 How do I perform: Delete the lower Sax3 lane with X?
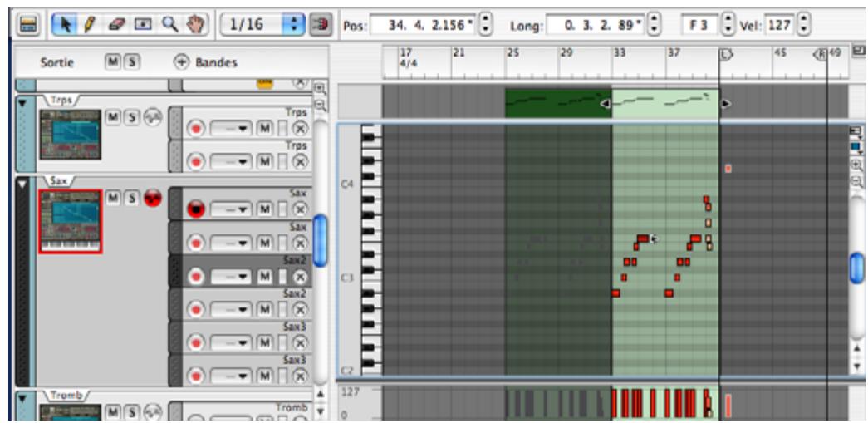click(x=300, y=377)
